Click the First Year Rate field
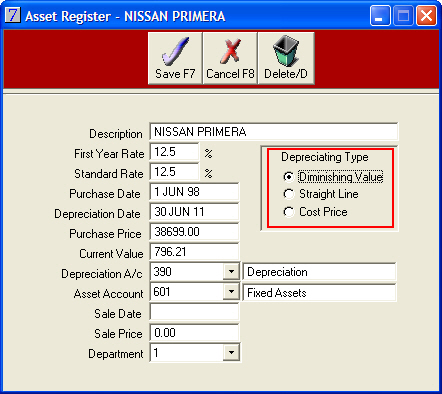442x394 pixels. [x=174, y=152]
